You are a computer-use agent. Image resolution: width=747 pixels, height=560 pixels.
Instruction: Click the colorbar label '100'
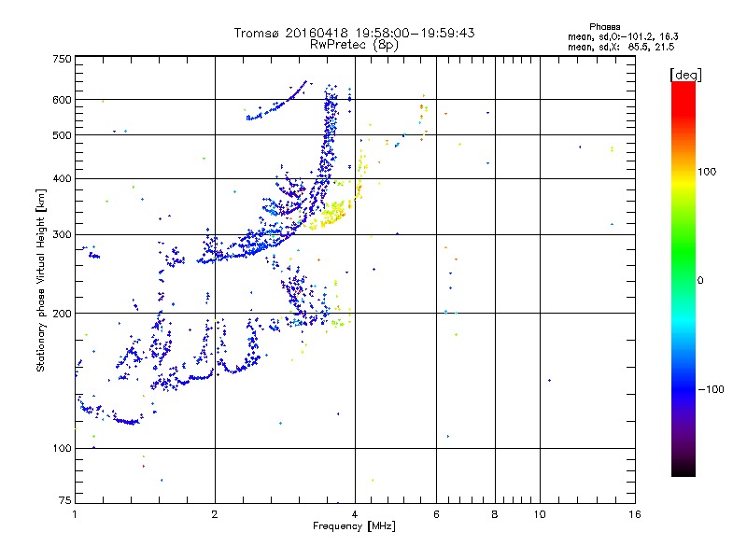pos(707,172)
